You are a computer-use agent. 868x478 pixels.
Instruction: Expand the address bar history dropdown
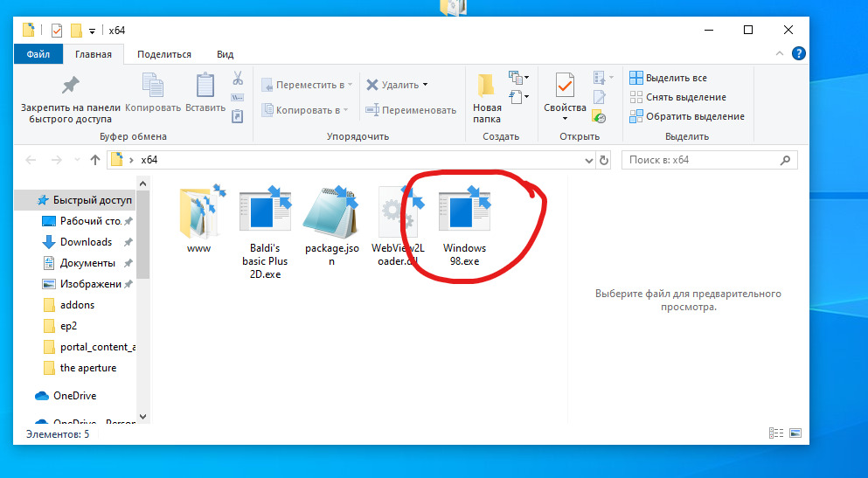click(x=588, y=161)
